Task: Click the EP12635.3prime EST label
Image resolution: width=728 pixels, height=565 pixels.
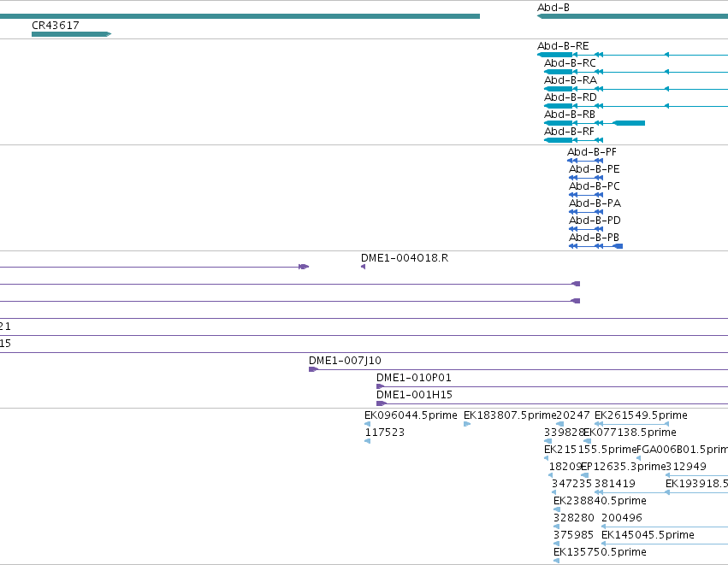Action: pos(623,467)
